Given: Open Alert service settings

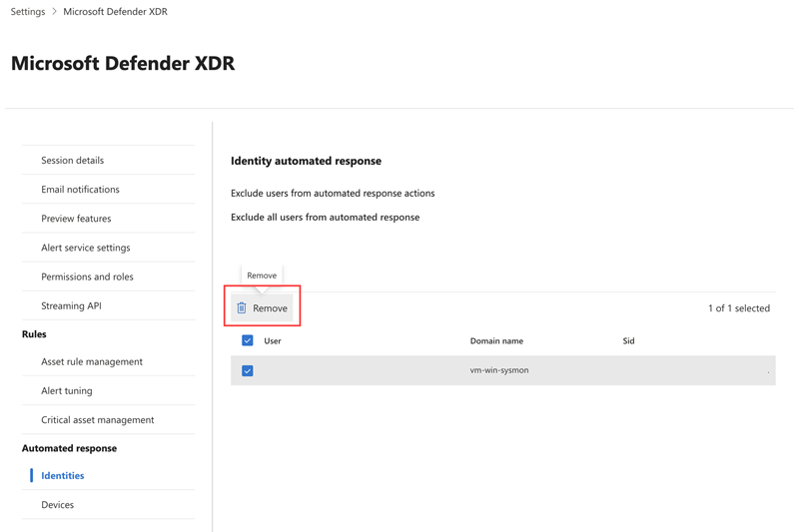Looking at the screenshot, I should point(86,248).
